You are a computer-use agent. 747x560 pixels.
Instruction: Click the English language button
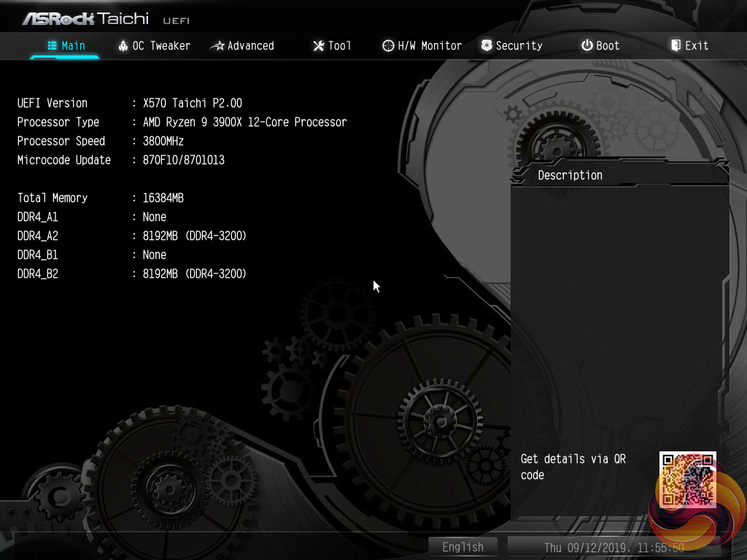tap(462, 547)
